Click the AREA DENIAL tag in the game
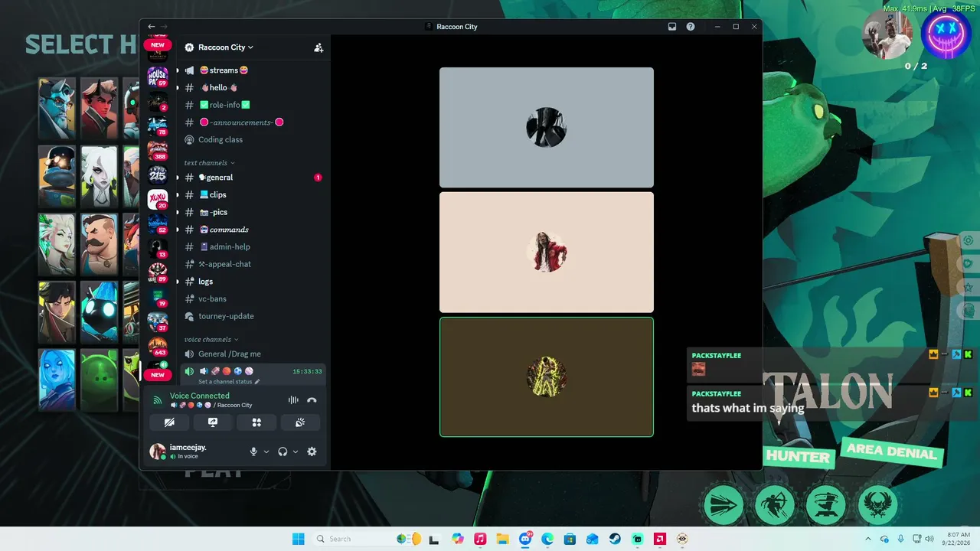Viewport: 980px width, 551px height. [x=890, y=451]
